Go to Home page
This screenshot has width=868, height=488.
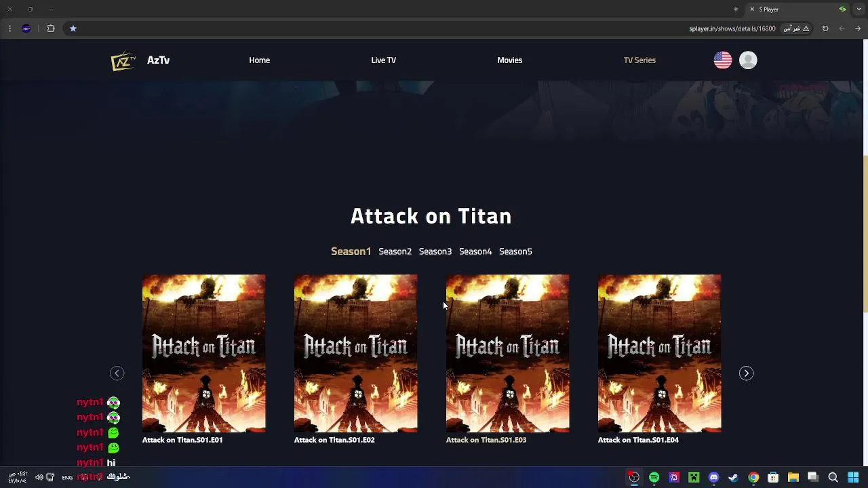tap(259, 60)
